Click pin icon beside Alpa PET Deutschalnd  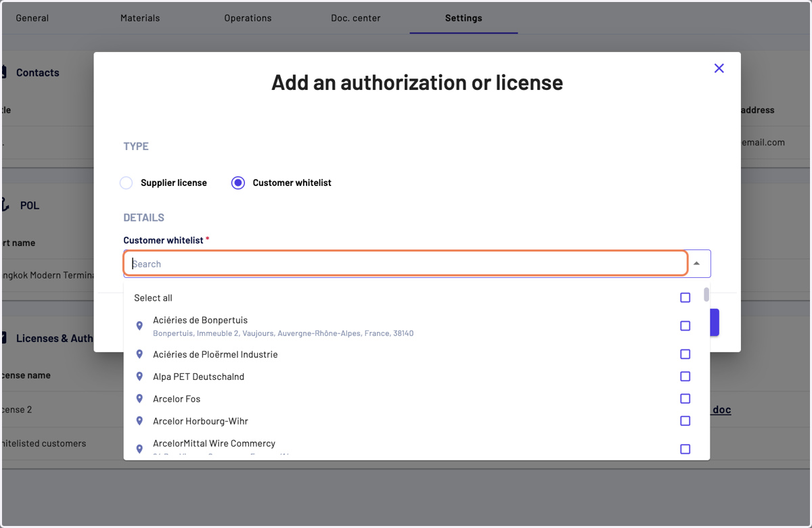139,377
